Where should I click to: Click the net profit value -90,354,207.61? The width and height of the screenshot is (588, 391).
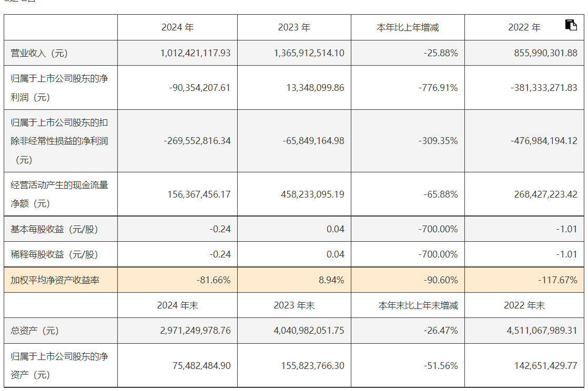[x=200, y=88]
